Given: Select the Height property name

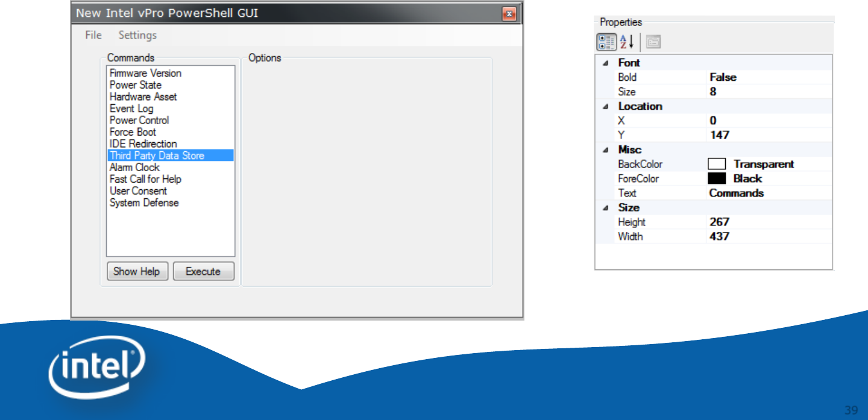Looking at the screenshot, I should coord(631,222).
